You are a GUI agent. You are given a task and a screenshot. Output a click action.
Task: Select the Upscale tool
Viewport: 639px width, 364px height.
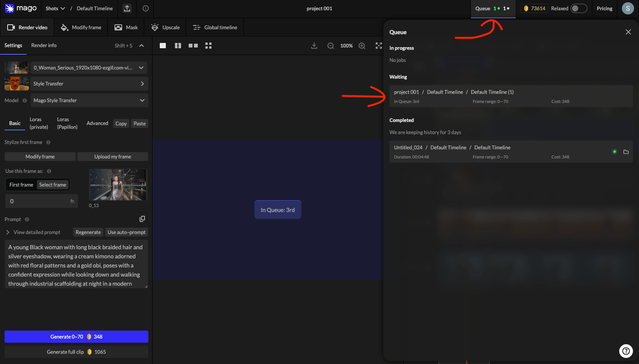coord(165,27)
